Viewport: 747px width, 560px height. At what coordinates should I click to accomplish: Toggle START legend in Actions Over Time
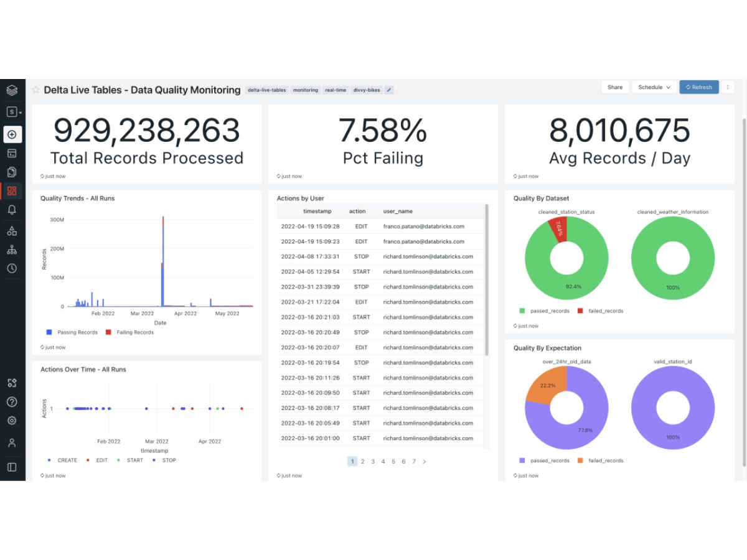point(131,460)
